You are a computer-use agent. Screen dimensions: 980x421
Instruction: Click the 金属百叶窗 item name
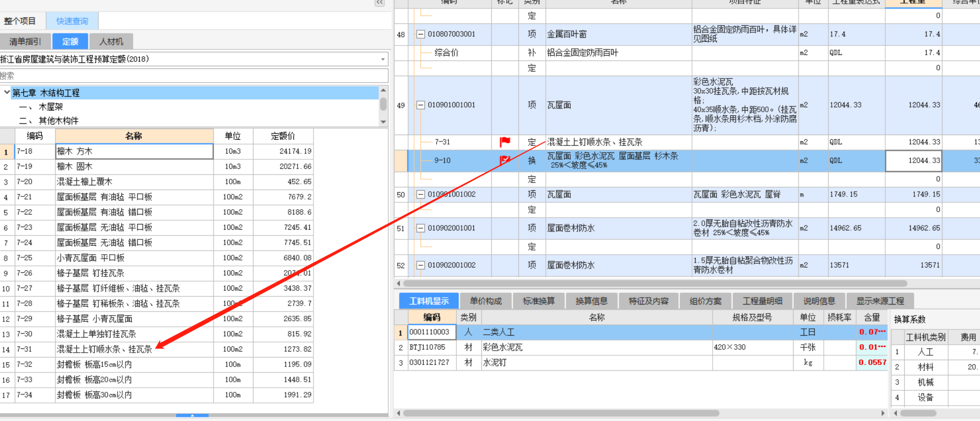[567, 34]
